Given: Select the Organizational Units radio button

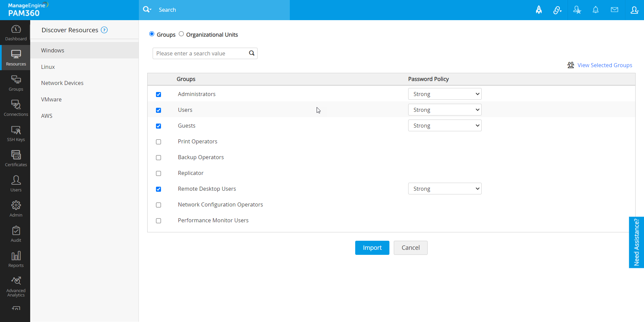Looking at the screenshot, I should tap(181, 34).
